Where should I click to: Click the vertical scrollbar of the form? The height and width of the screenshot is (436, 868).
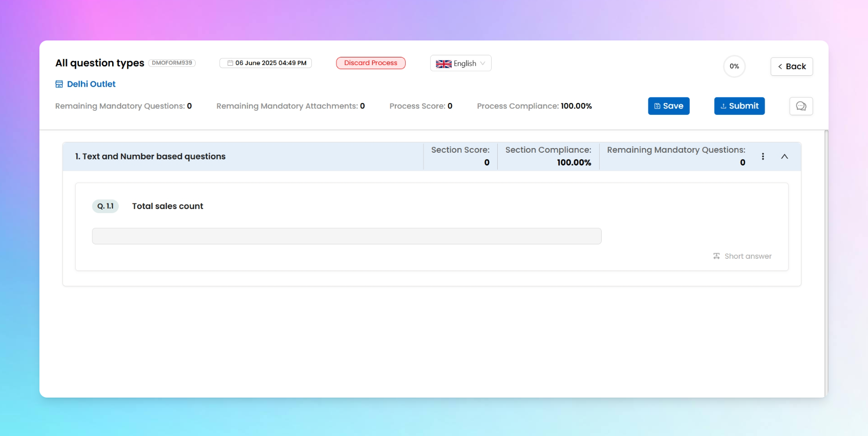pos(827,263)
